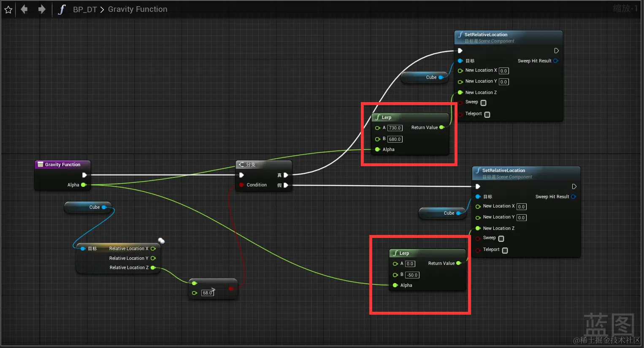Click the 假 (false) exec output pin

click(x=286, y=185)
